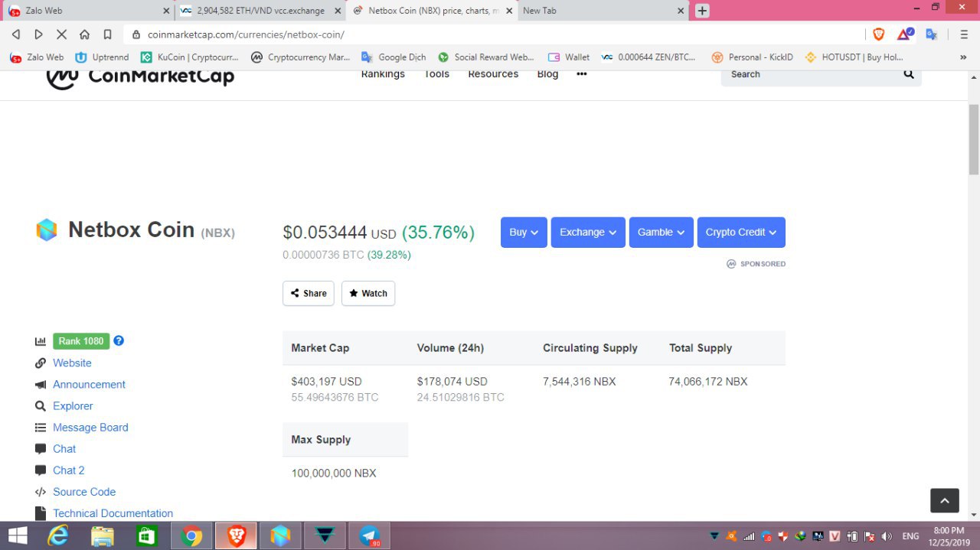Switch to the ETH/VND vcc.exchange tab
The height and width of the screenshot is (550, 980).
(x=260, y=11)
